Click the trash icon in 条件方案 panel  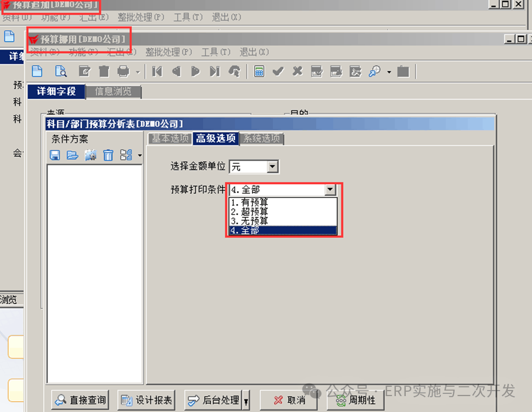pyautogui.click(x=108, y=156)
